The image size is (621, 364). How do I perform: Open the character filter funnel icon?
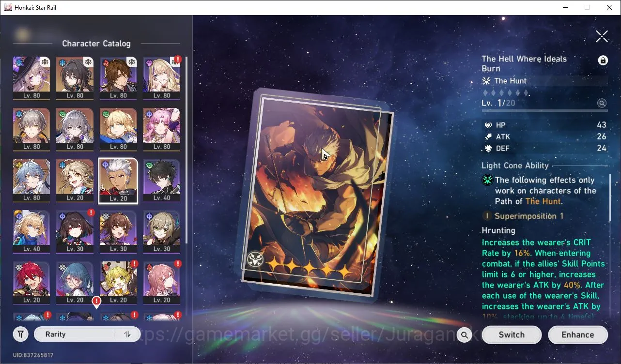(x=20, y=334)
